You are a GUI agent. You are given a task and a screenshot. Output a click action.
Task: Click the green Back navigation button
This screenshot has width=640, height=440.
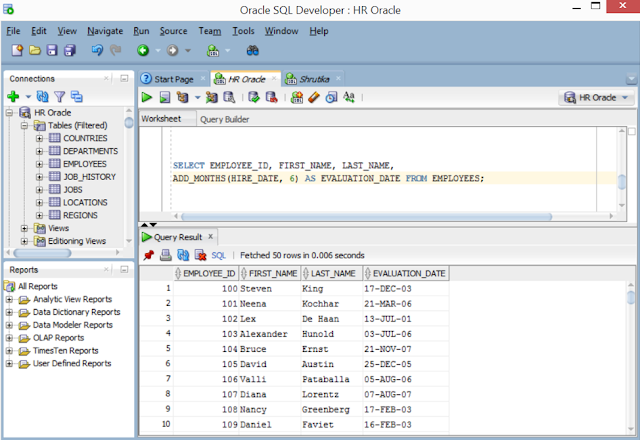143,51
